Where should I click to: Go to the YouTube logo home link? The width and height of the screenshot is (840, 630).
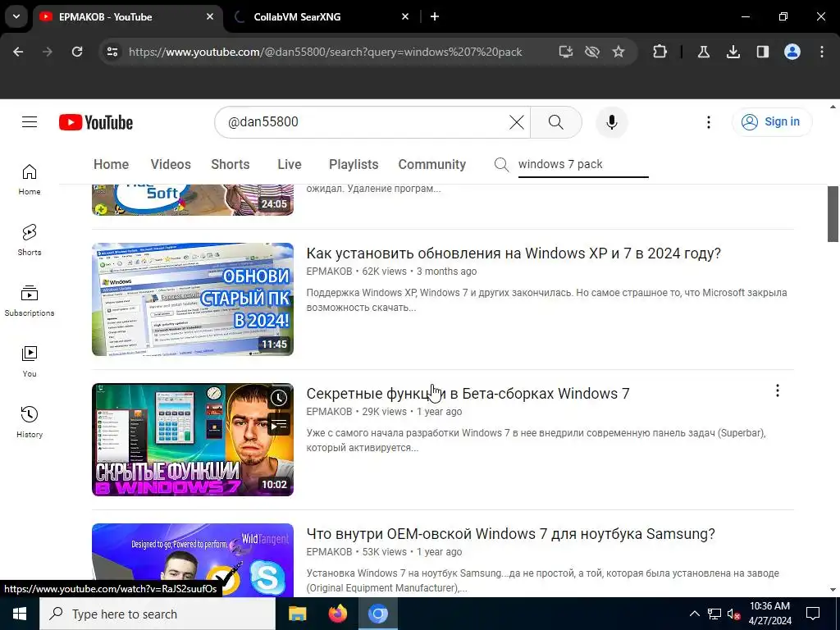96,122
